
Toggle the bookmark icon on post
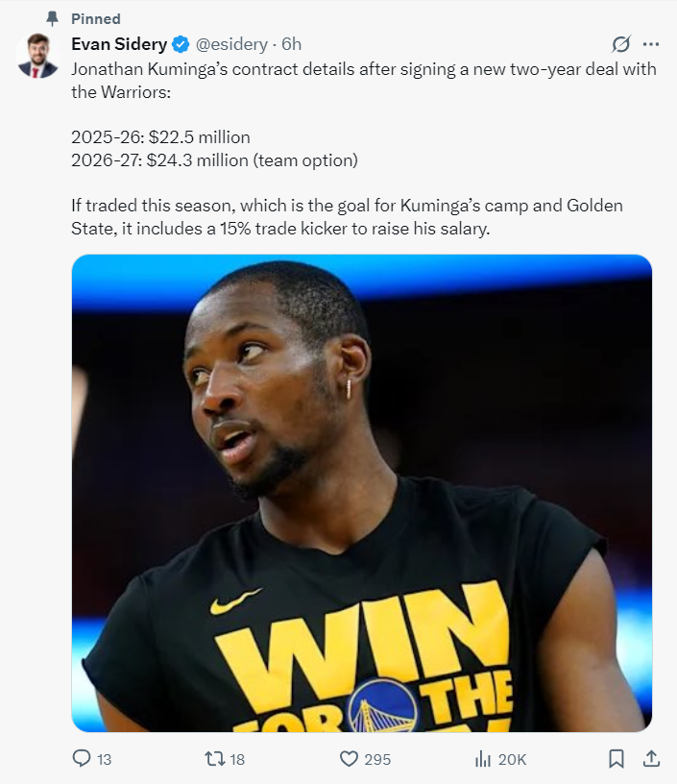pyautogui.click(x=617, y=759)
